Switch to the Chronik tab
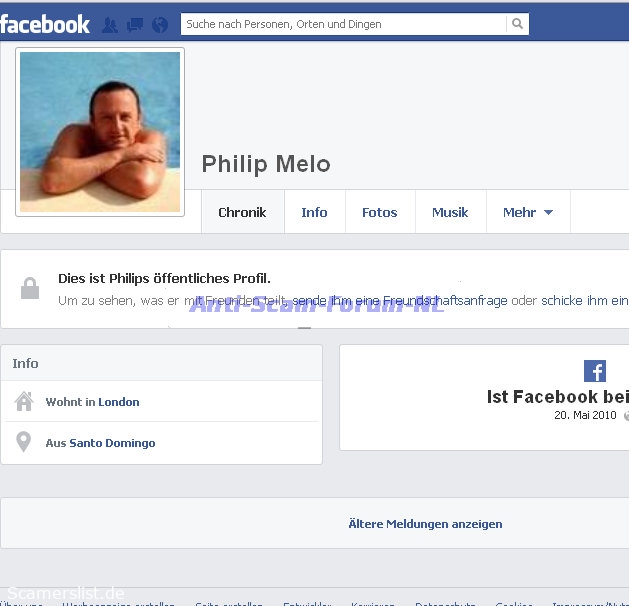 (x=242, y=212)
